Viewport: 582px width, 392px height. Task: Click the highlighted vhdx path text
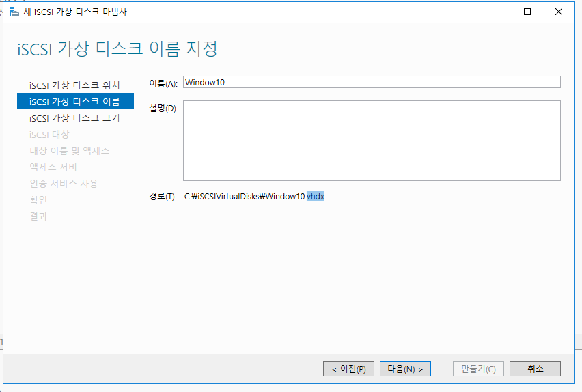click(316, 197)
